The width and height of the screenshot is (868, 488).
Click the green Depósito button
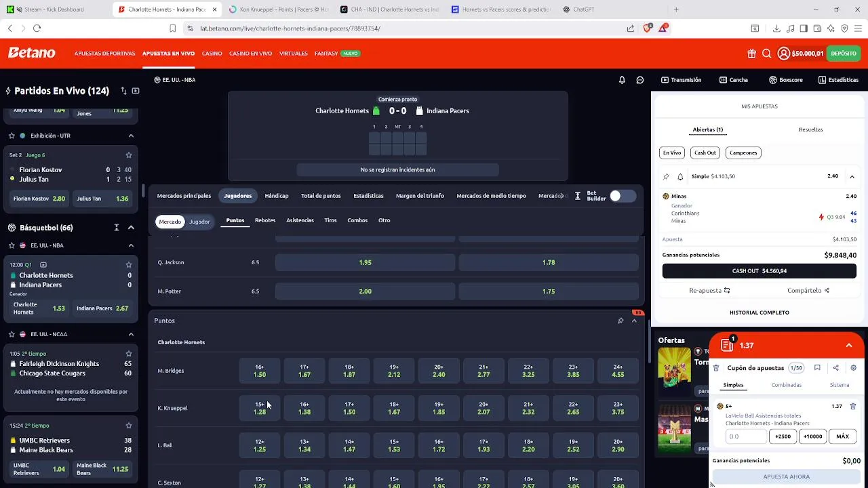point(844,54)
